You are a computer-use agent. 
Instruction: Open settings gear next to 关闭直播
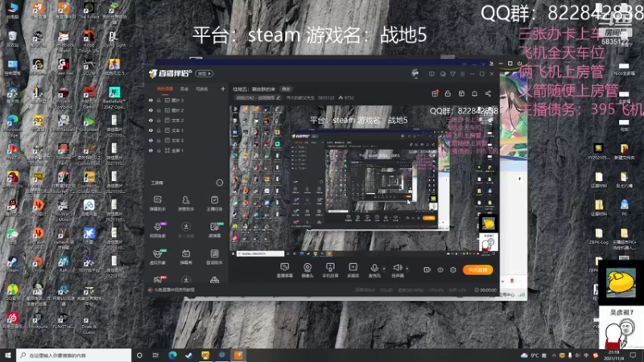pyautogui.click(x=453, y=269)
